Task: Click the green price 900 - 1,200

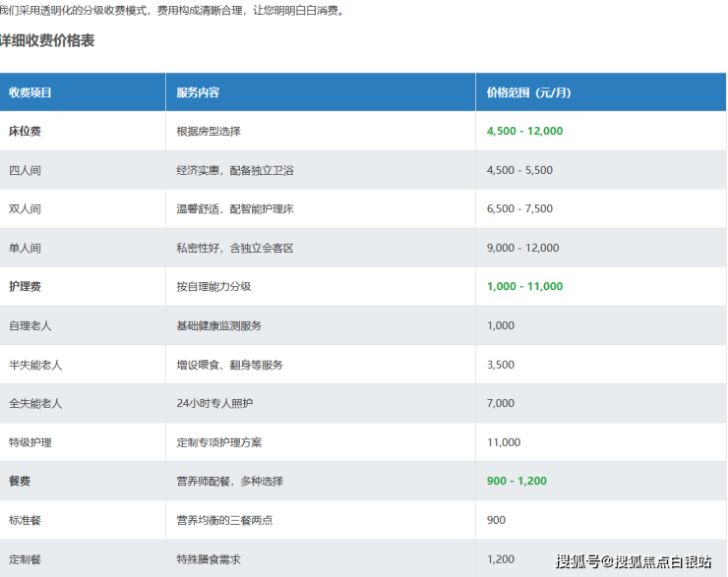Action: pos(516,481)
